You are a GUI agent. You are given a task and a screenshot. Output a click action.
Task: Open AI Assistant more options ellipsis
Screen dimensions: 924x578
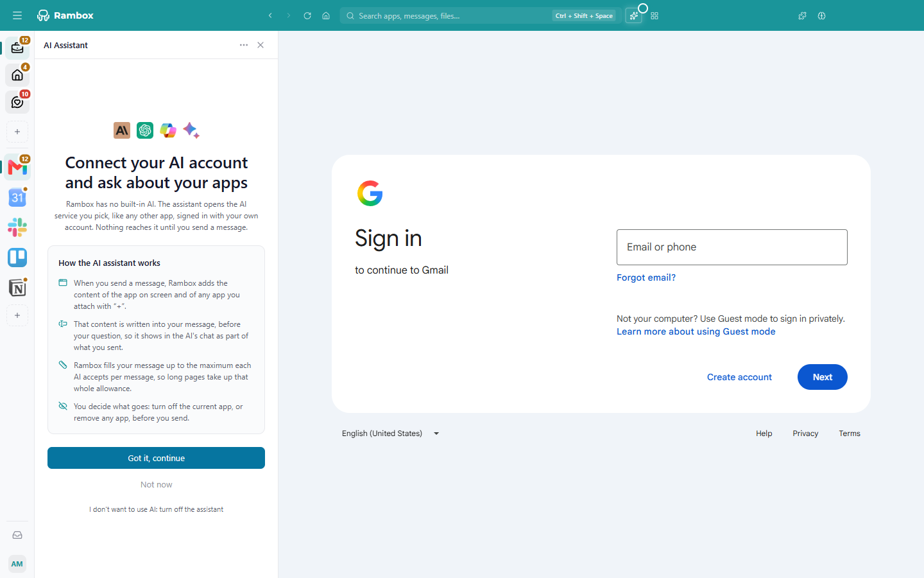point(244,45)
